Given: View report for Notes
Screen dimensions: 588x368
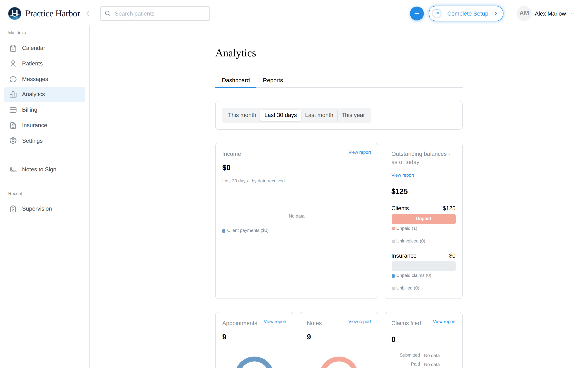Looking at the screenshot, I should tap(359, 322).
